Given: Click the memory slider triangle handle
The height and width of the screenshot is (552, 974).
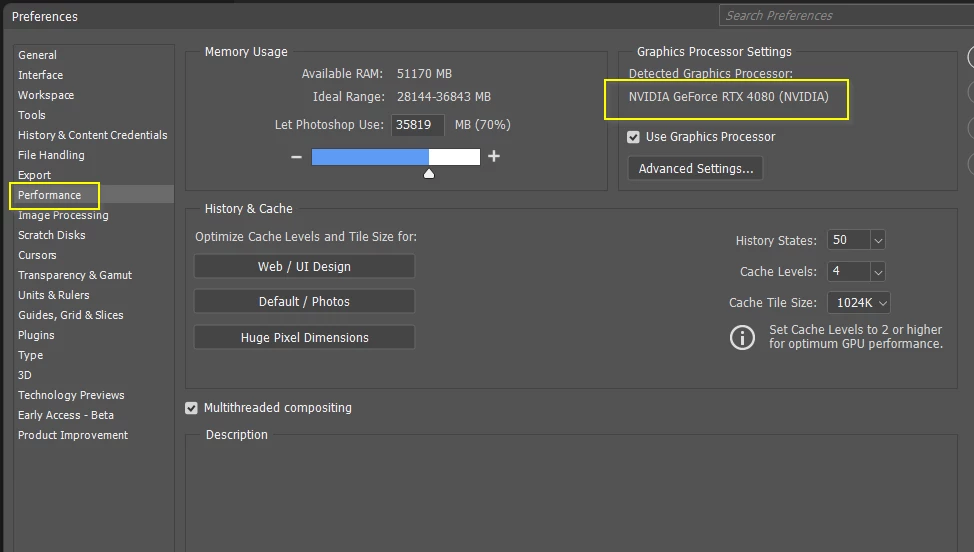Looking at the screenshot, I should point(429,174).
